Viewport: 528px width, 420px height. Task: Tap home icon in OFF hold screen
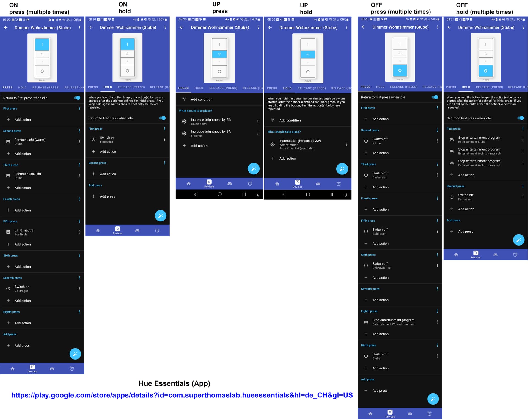[x=456, y=255]
